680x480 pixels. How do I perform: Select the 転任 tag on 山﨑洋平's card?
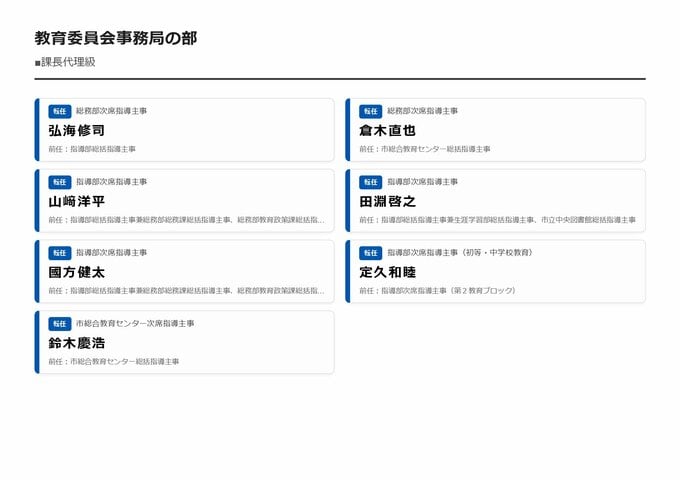coord(60,182)
